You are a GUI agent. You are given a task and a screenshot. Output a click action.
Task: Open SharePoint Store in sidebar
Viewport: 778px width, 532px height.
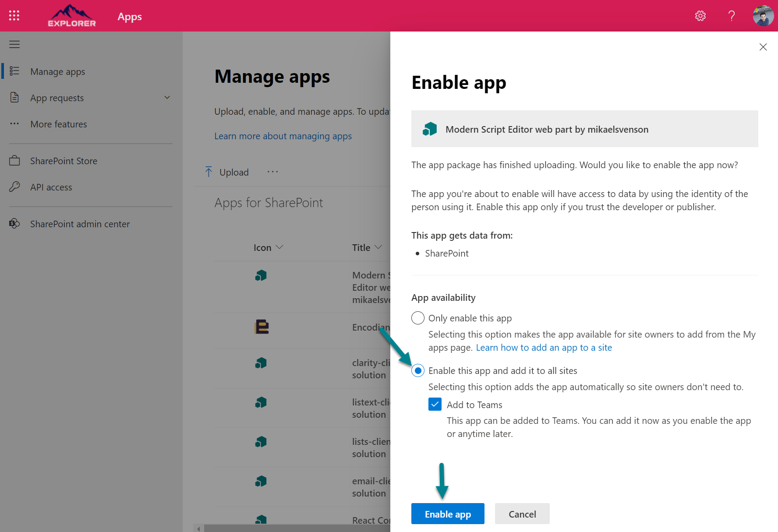point(64,161)
